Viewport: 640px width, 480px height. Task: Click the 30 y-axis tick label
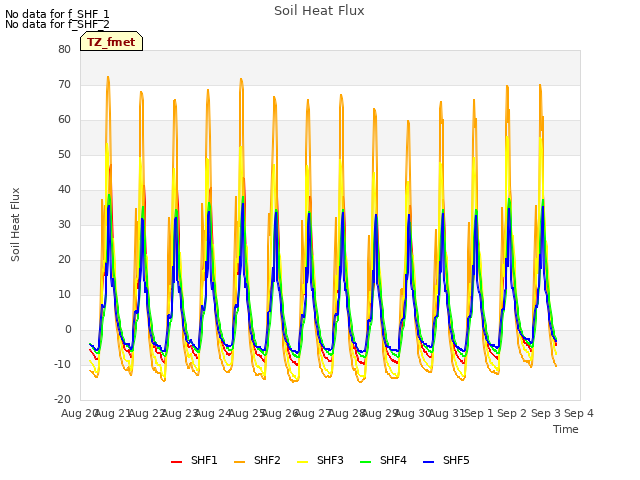point(64,224)
